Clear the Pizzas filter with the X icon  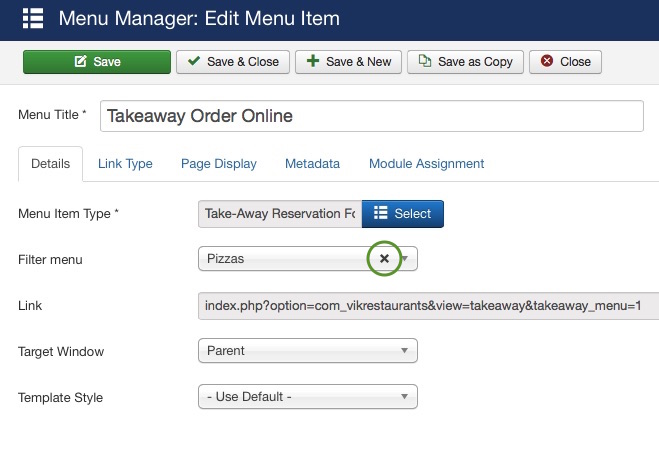[x=384, y=258]
